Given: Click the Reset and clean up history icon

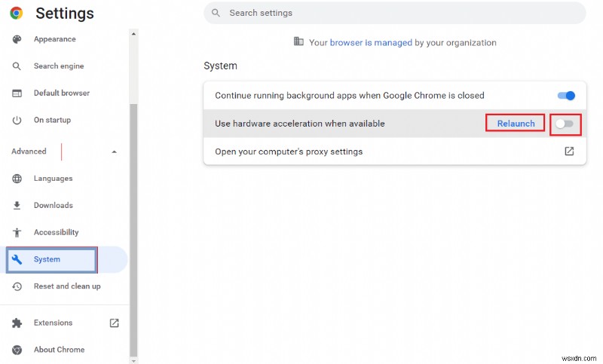Looking at the screenshot, I should (x=17, y=286).
